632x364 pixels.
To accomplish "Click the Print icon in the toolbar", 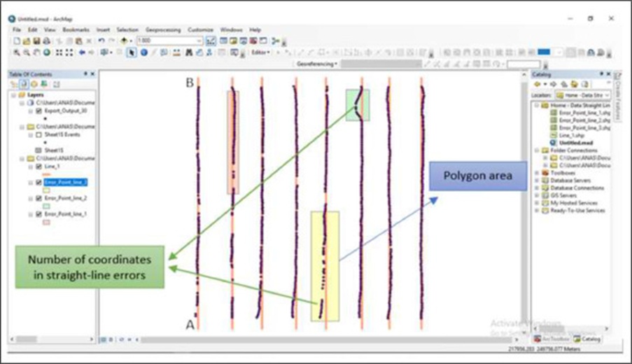I will pyautogui.click(x=46, y=41).
